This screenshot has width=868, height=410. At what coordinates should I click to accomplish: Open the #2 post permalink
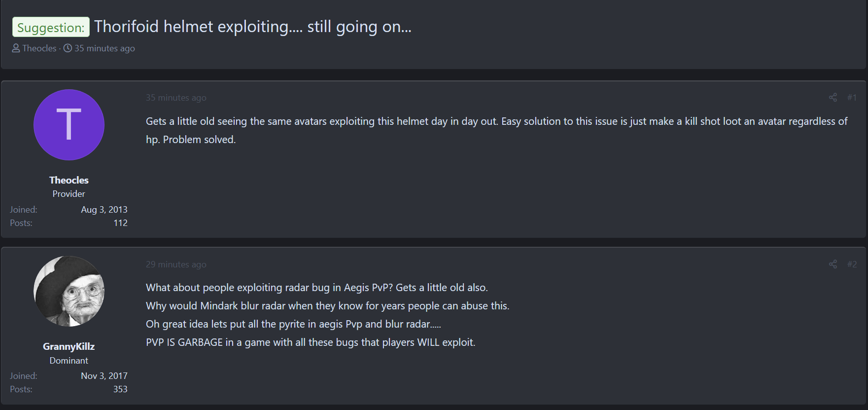(852, 264)
